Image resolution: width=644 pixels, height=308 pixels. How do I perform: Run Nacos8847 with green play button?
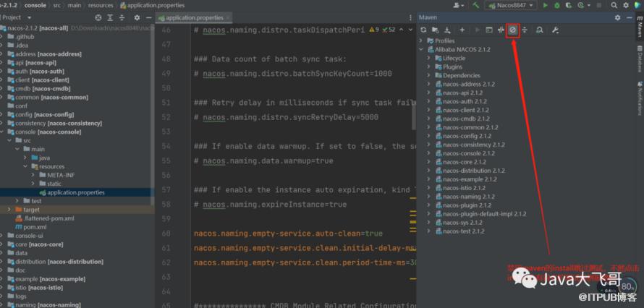click(x=545, y=5)
